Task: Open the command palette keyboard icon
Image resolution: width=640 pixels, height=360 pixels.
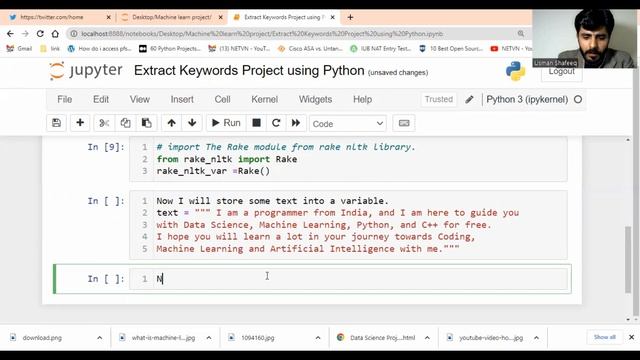Action: 404,123
